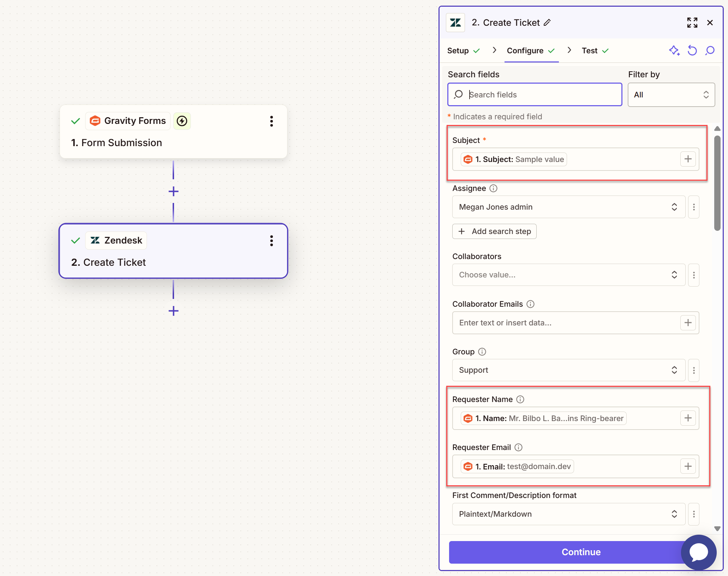Click the undo/refresh arrow icon
The width and height of the screenshot is (728, 576).
tap(692, 50)
